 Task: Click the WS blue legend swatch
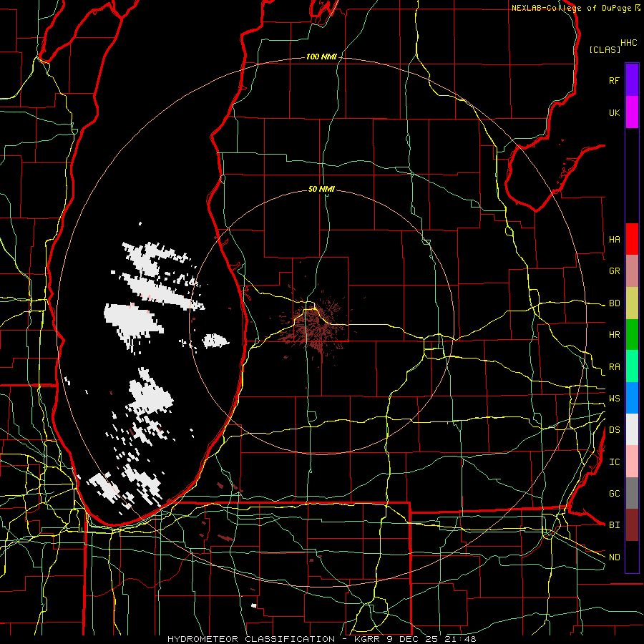coord(632,398)
